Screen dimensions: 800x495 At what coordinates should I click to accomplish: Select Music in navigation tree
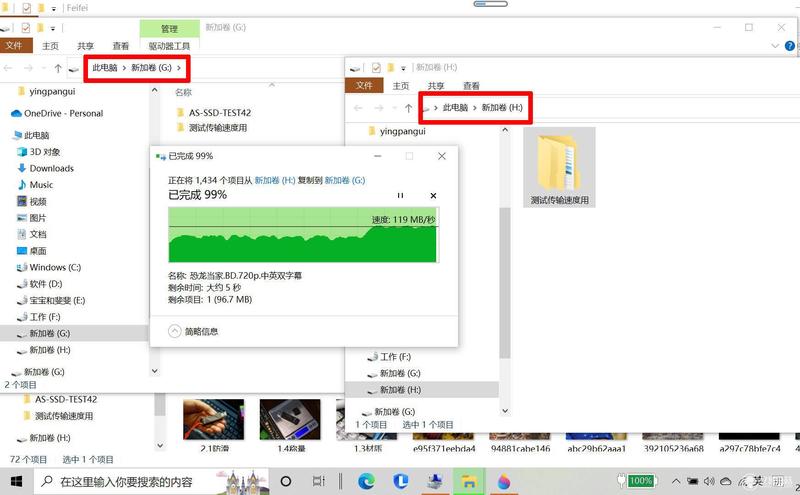point(35,185)
